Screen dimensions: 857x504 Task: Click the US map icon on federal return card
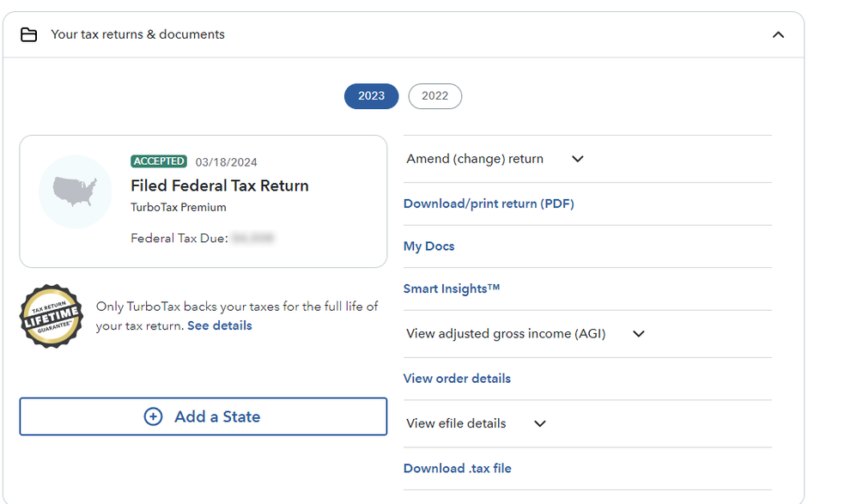pyautogui.click(x=75, y=191)
